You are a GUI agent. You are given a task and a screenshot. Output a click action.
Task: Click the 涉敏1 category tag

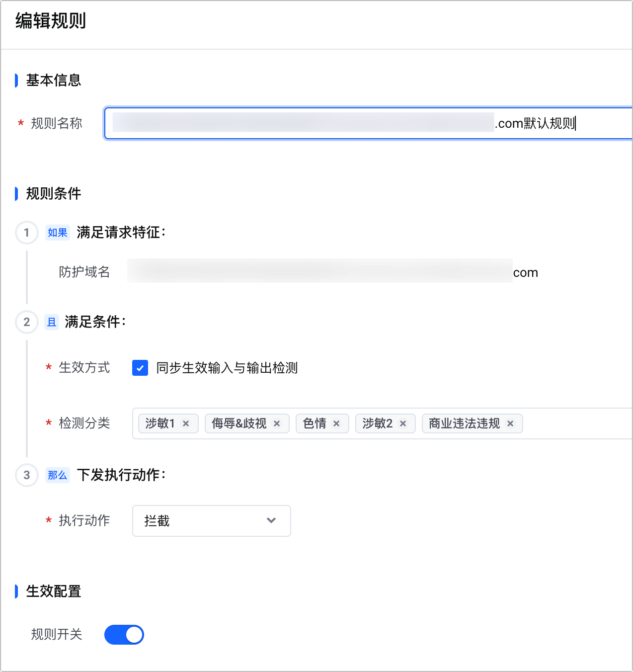160,423
